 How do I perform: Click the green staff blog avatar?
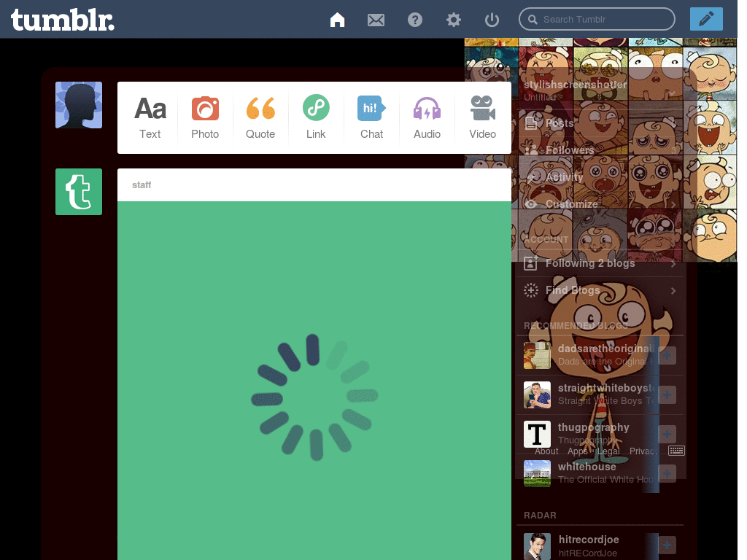(x=79, y=192)
